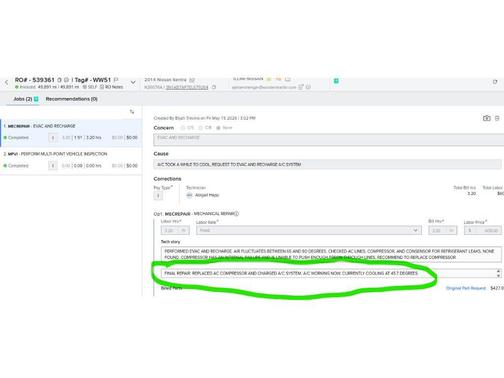The width and height of the screenshot is (504, 378).
Task: Click the edit icon after customer email
Action: (x=301, y=87)
